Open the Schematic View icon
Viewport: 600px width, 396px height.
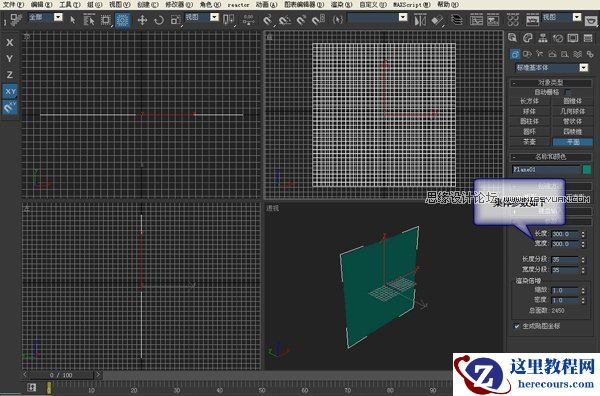point(493,20)
